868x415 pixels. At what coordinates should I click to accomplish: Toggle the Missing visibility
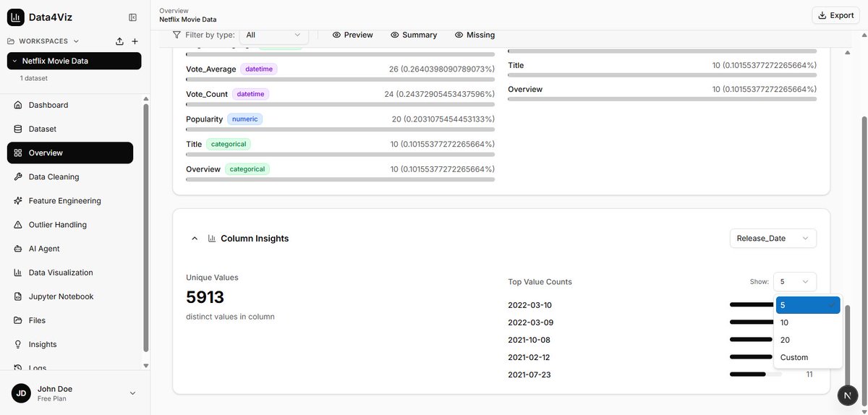tap(475, 35)
